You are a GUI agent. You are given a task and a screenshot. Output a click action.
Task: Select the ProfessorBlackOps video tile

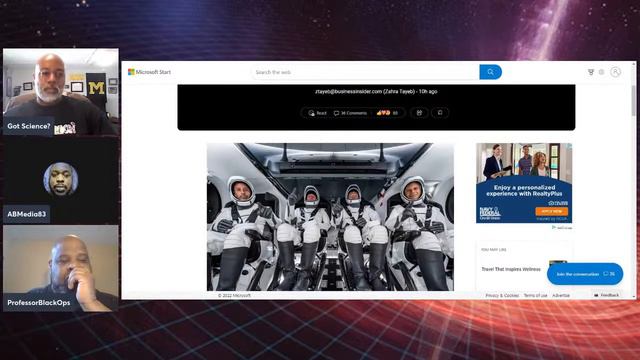pyautogui.click(x=61, y=269)
